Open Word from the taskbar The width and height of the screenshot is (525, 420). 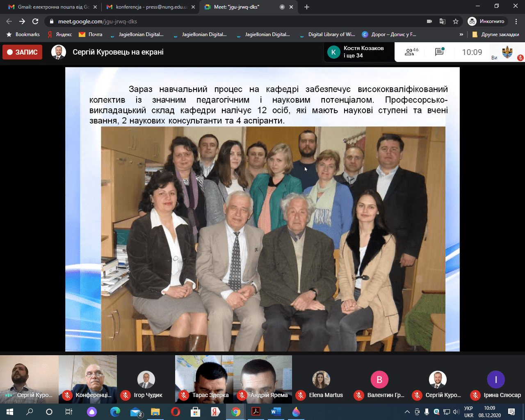click(276, 412)
